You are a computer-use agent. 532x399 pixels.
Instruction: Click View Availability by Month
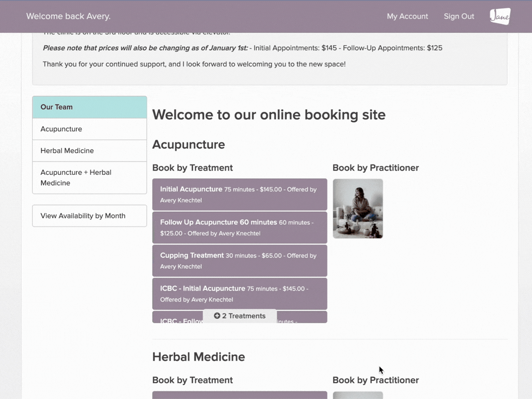[90, 216]
